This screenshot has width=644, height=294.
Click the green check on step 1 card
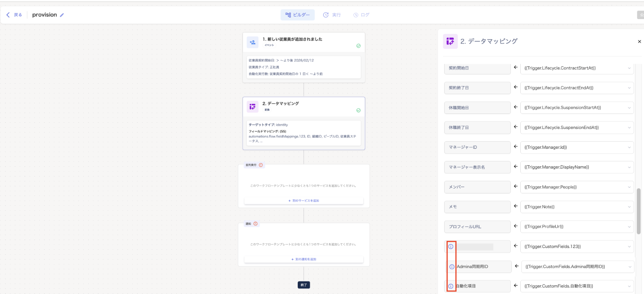358,46
